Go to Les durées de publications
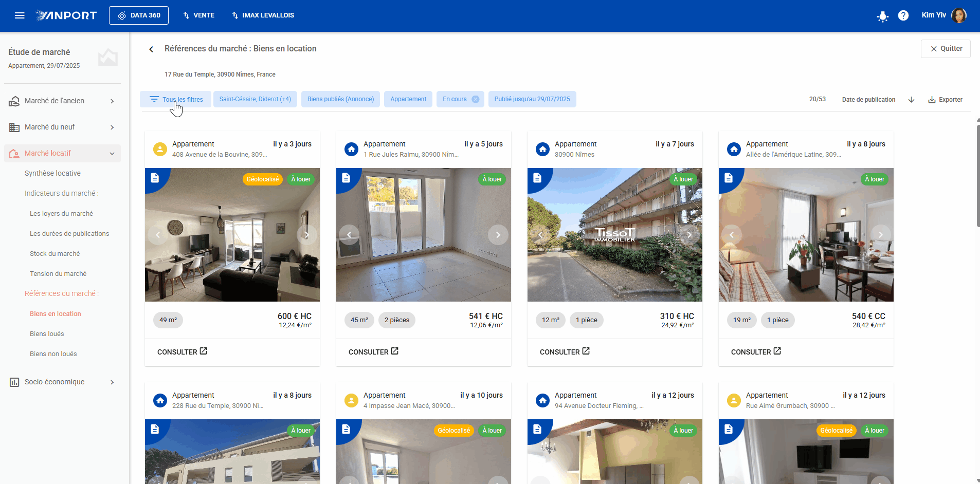The width and height of the screenshot is (980, 484). point(69,234)
